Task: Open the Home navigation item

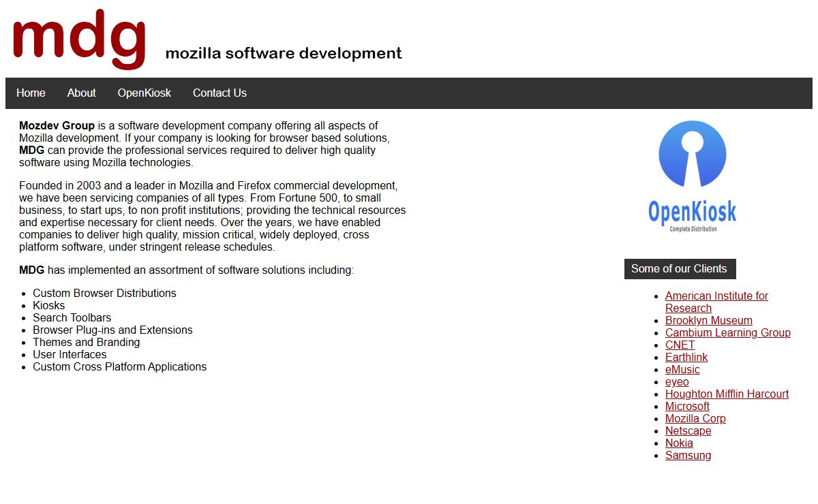Action: 31,93
